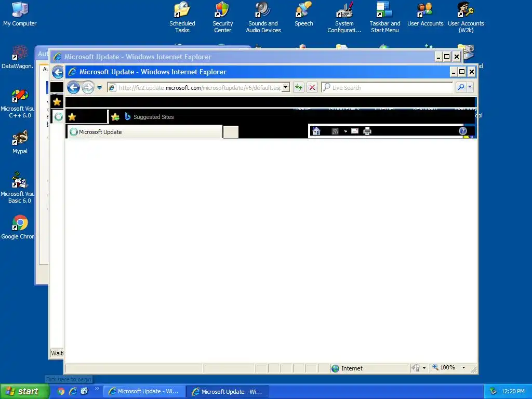Select System Configuration desktop icon
This screenshot has width=532, height=399.
(x=344, y=18)
